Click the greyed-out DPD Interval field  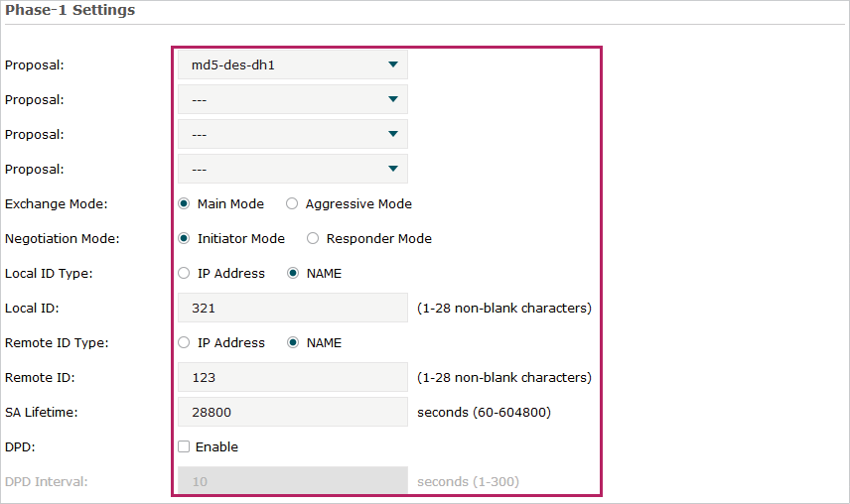pyautogui.click(x=292, y=482)
